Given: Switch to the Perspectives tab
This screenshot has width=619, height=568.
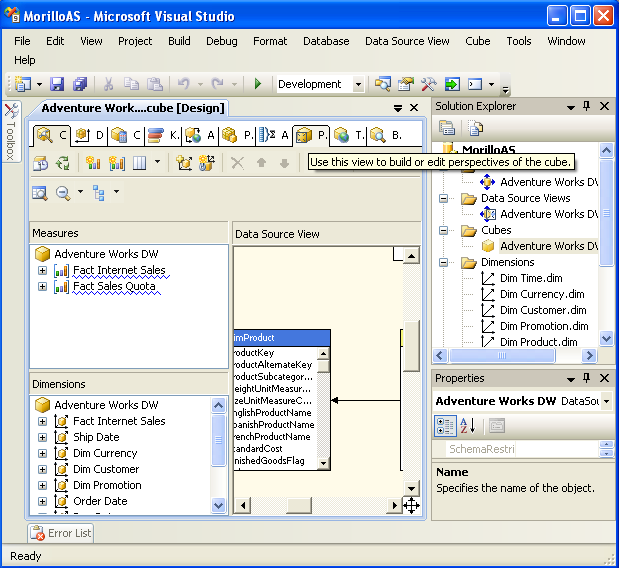Looking at the screenshot, I should 312,135.
